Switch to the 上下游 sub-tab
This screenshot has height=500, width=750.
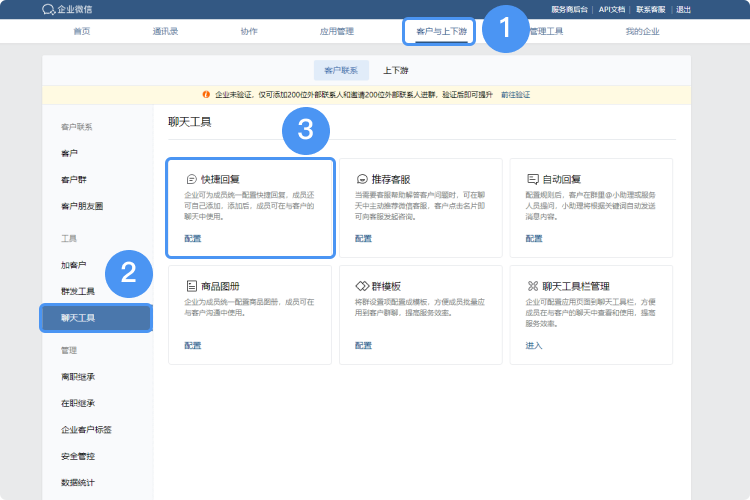click(395, 71)
